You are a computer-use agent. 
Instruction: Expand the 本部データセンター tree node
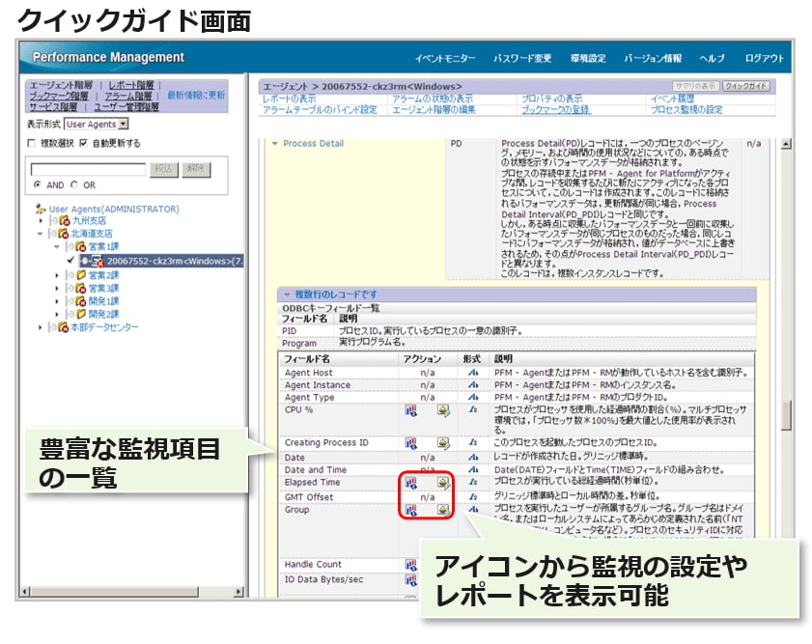(x=40, y=327)
